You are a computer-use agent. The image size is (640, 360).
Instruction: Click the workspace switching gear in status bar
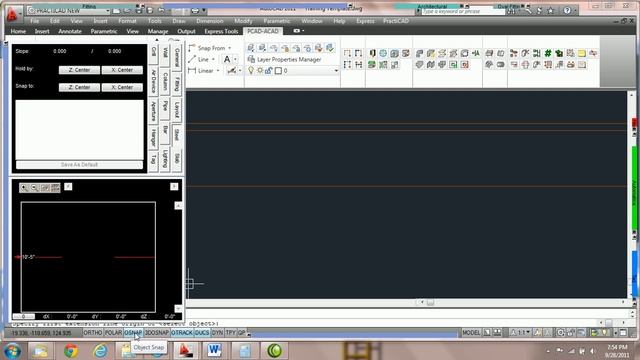coord(560,333)
